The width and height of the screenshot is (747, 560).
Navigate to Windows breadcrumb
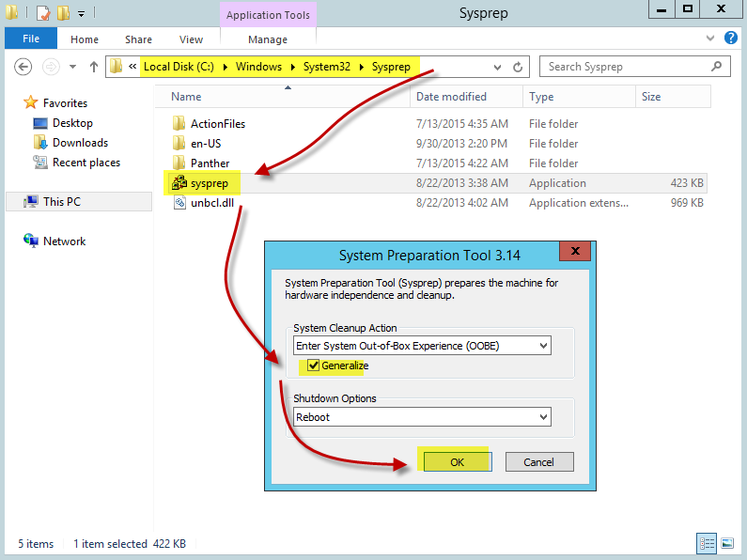point(258,67)
